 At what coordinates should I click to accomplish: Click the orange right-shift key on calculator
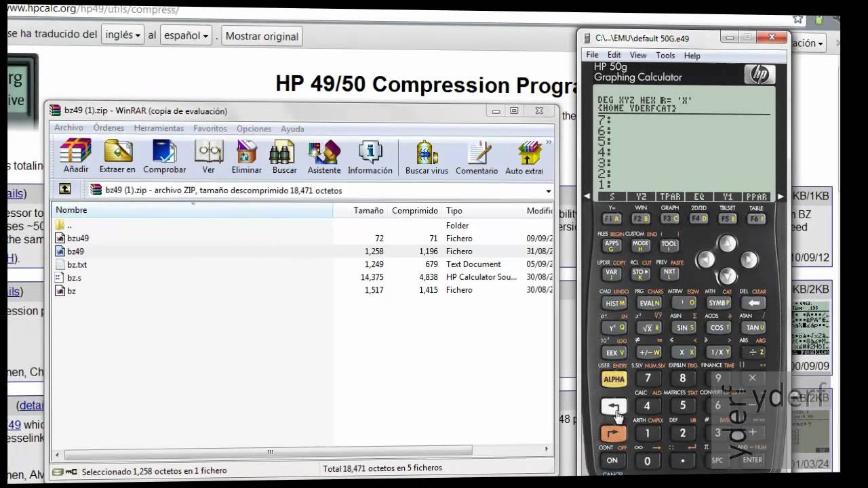point(614,433)
